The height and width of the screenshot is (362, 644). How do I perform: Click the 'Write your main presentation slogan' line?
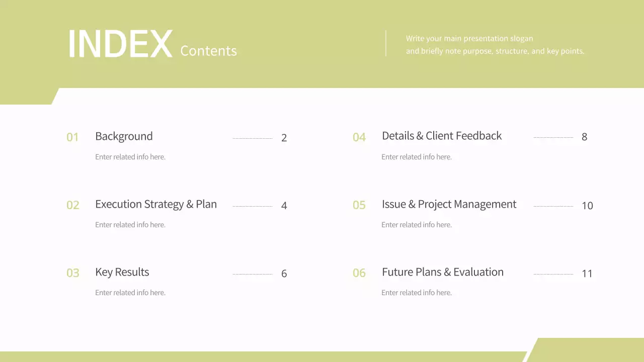click(469, 38)
